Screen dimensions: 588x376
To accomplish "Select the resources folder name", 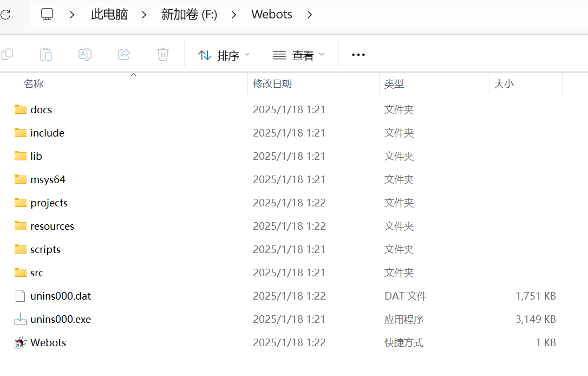I will pyautogui.click(x=52, y=226).
